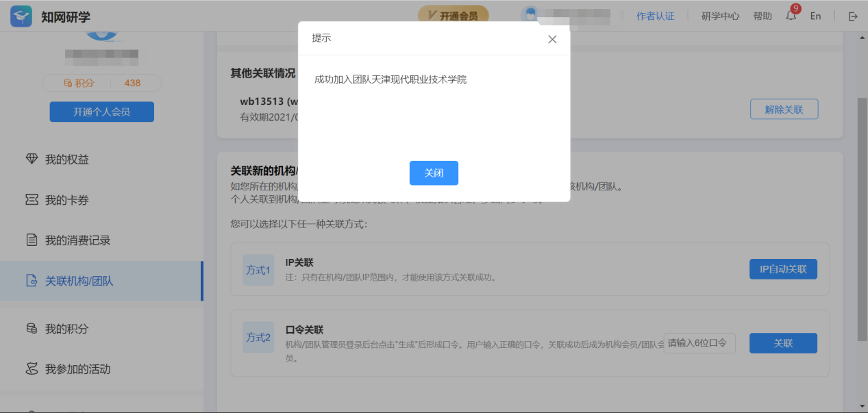Click the document icon beside 我的消费记录
The image size is (868, 413).
point(32,240)
